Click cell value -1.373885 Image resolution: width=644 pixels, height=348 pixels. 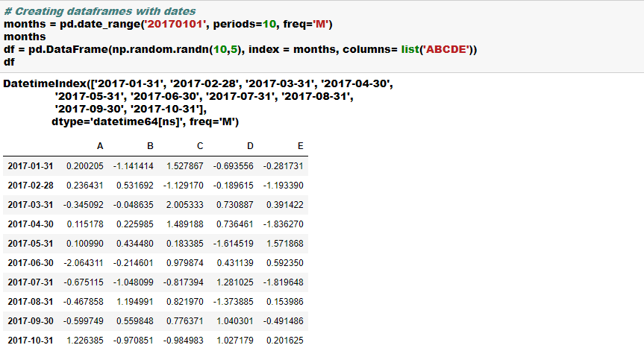[x=234, y=302]
